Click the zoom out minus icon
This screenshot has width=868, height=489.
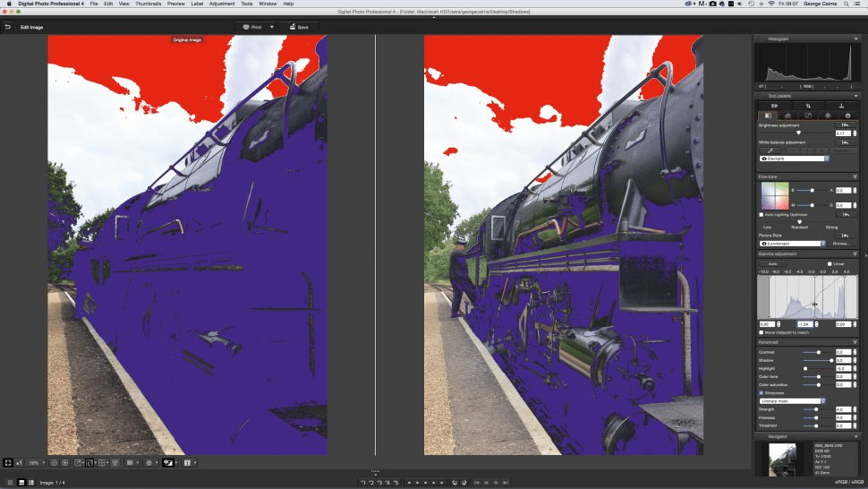click(54, 462)
